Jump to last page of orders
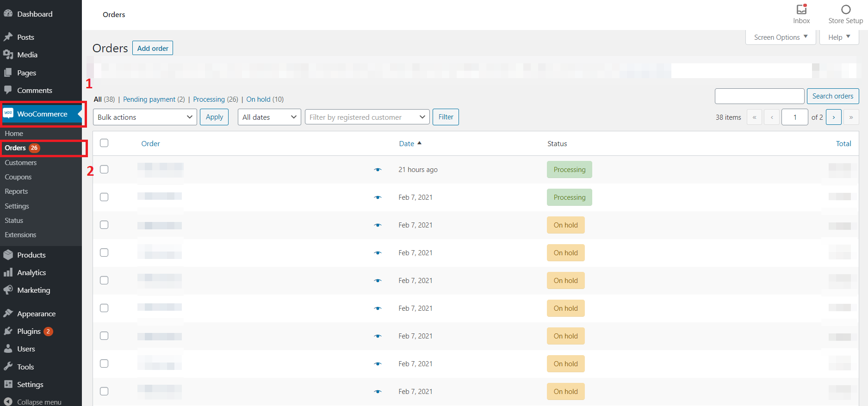The image size is (868, 406). tap(851, 117)
